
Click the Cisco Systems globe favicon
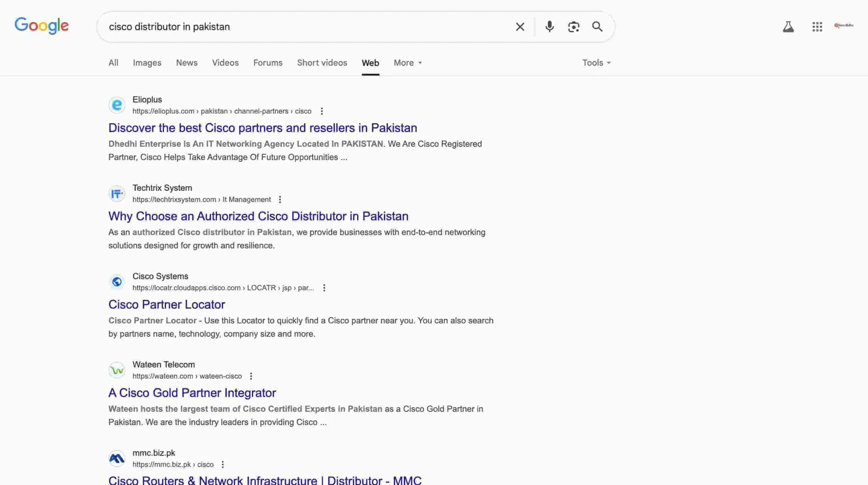[x=117, y=282]
